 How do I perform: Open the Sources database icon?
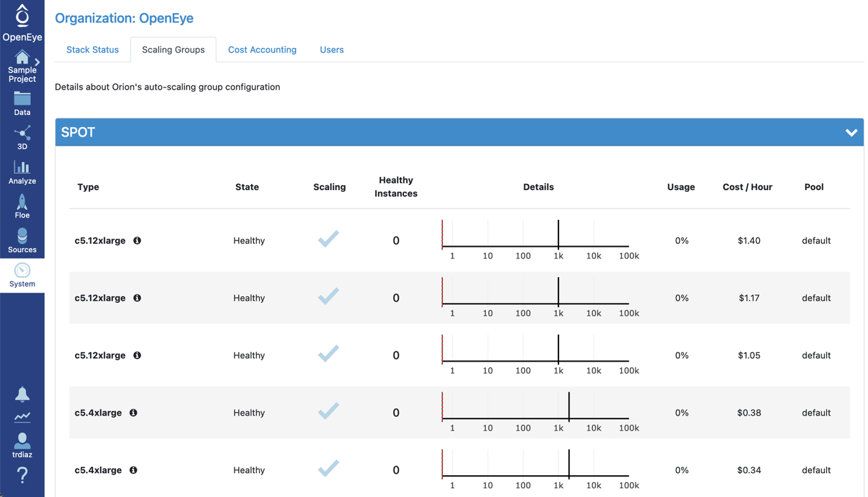click(22, 236)
